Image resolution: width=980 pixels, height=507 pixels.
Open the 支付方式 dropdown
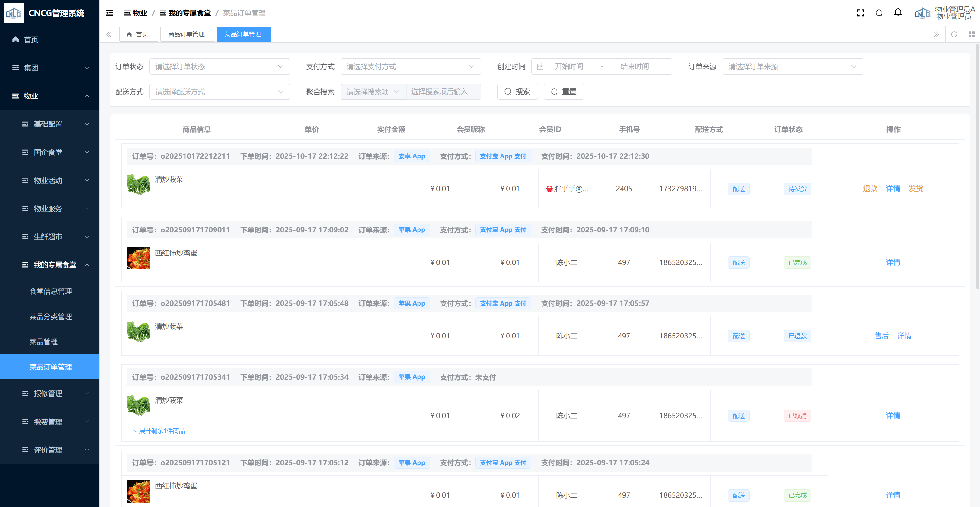[x=411, y=67]
